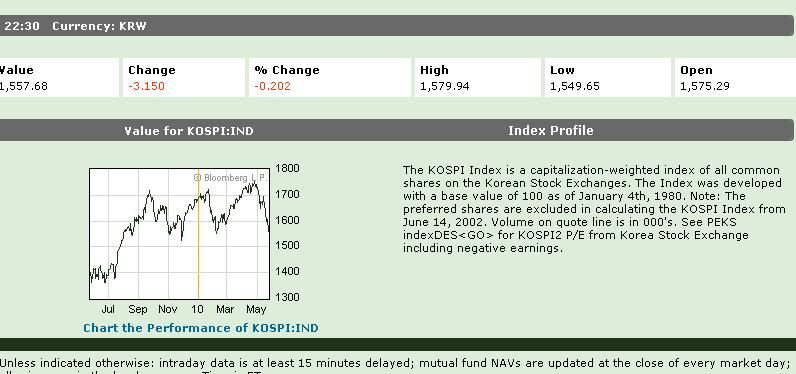
Task: Click the 1300 label on chart scale
Action: (x=287, y=297)
